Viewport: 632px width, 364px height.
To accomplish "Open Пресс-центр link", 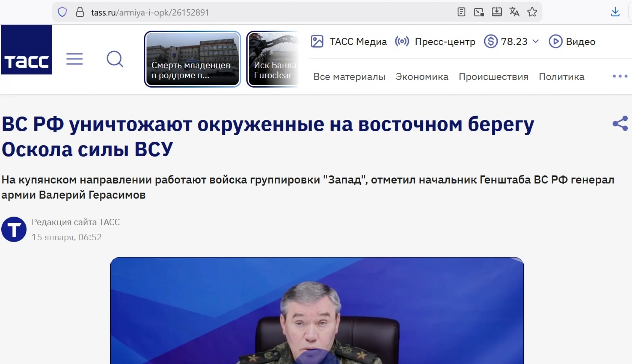I will pyautogui.click(x=435, y=41).
